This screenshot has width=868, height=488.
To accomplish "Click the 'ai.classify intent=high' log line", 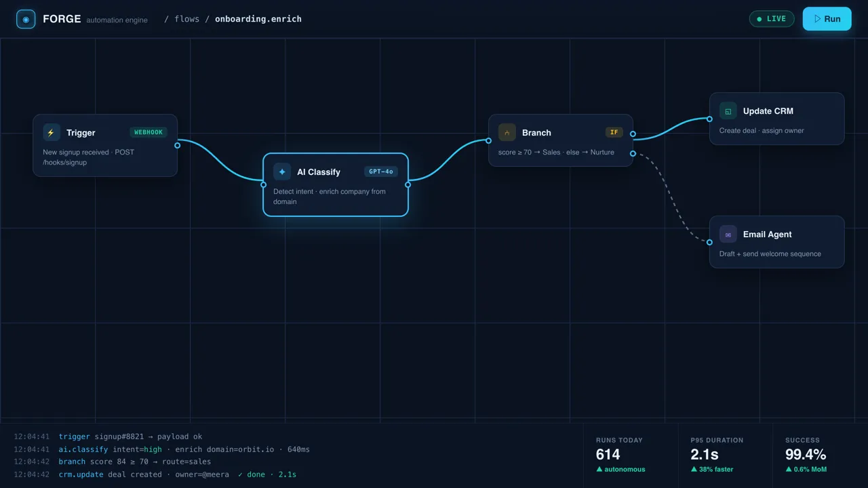I will 162,449.
